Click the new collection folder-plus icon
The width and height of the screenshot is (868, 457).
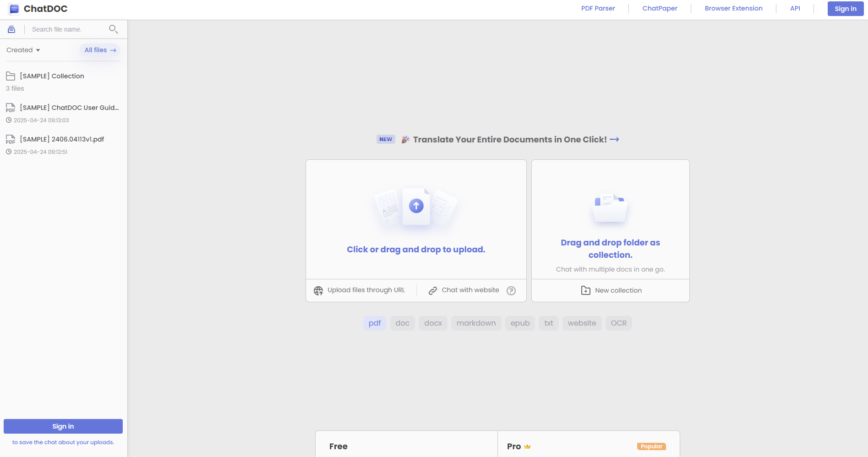pos(585,290)
